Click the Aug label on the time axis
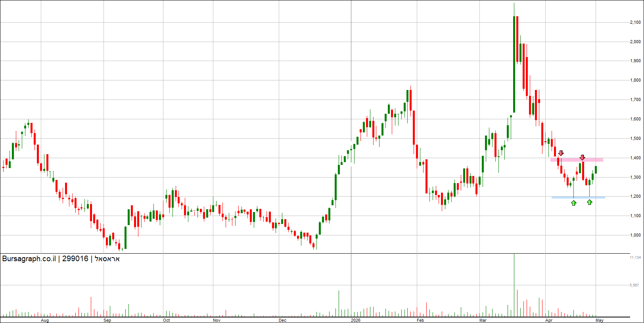Image resolution: width=644 pixels, height=323 pixels. (45, 320)
